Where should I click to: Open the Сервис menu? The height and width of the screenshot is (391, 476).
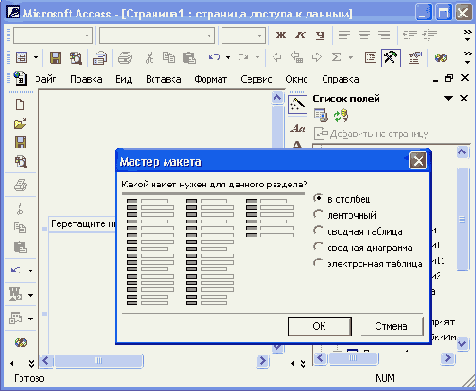[x=256, y=79]
